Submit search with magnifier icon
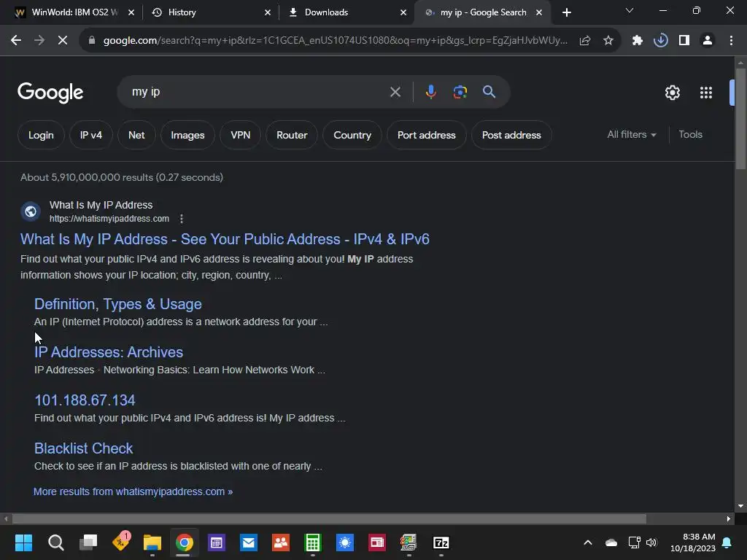 coord(489,92)
